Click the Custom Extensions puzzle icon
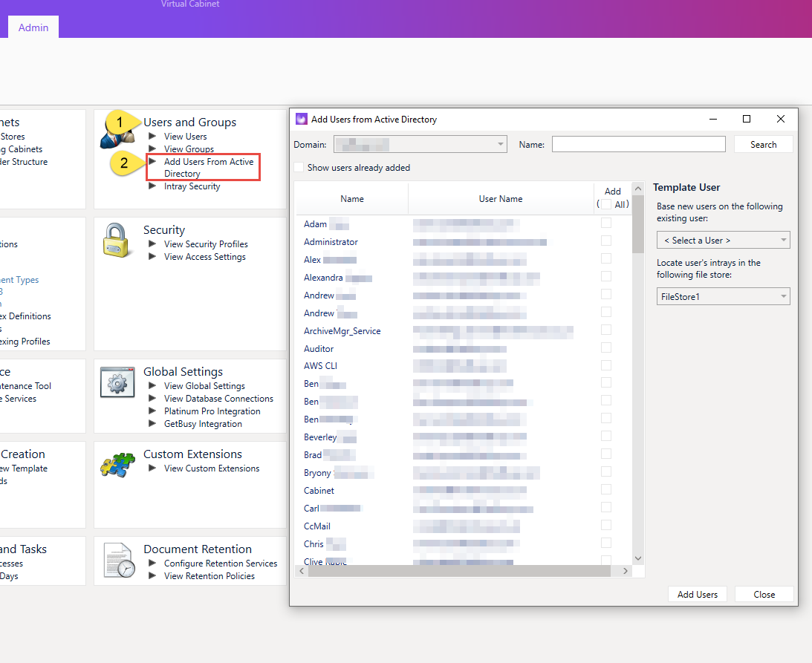Image resolution: width=812 pixels, height=663 pixels. click(x=117, y=464)
